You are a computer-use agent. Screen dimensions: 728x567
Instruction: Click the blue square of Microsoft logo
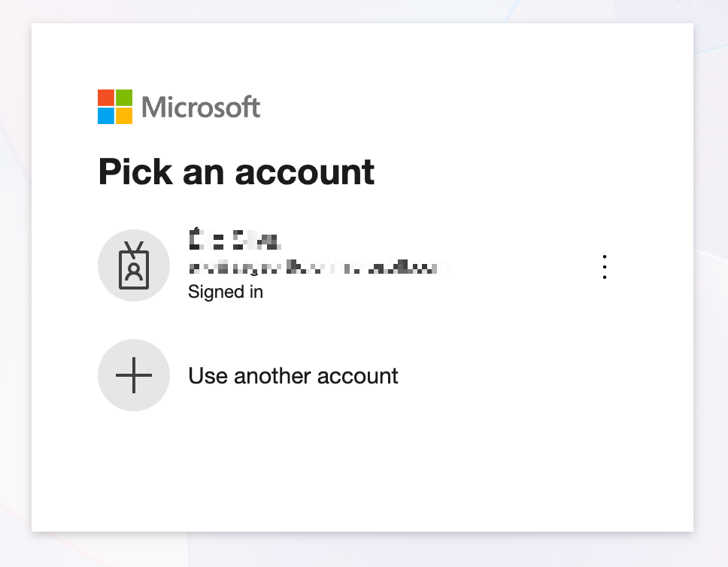(106, 116)
